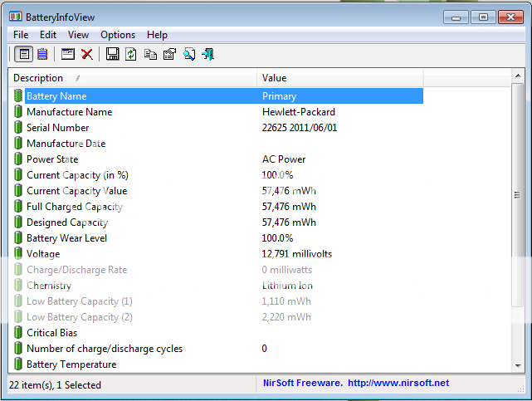Screen dimensions: 532x401
Task: Open the properties window toolbar icon
Action: pyautogui.click(x=68, y=54)
